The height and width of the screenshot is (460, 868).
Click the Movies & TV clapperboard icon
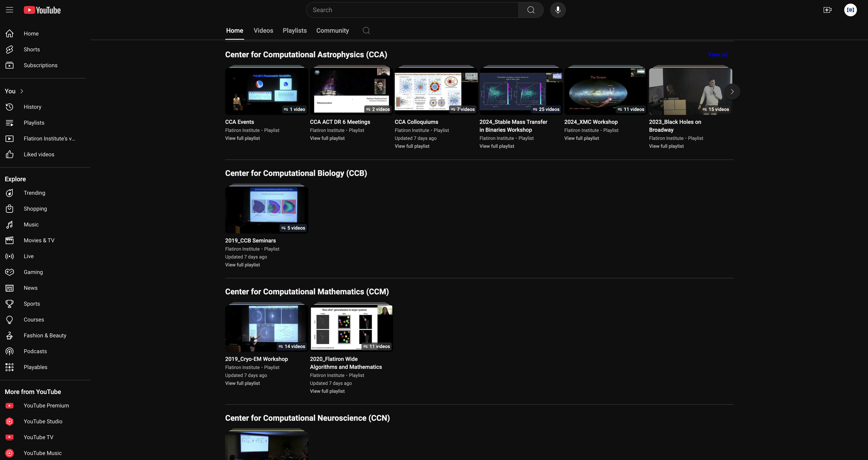pos(9,240)
